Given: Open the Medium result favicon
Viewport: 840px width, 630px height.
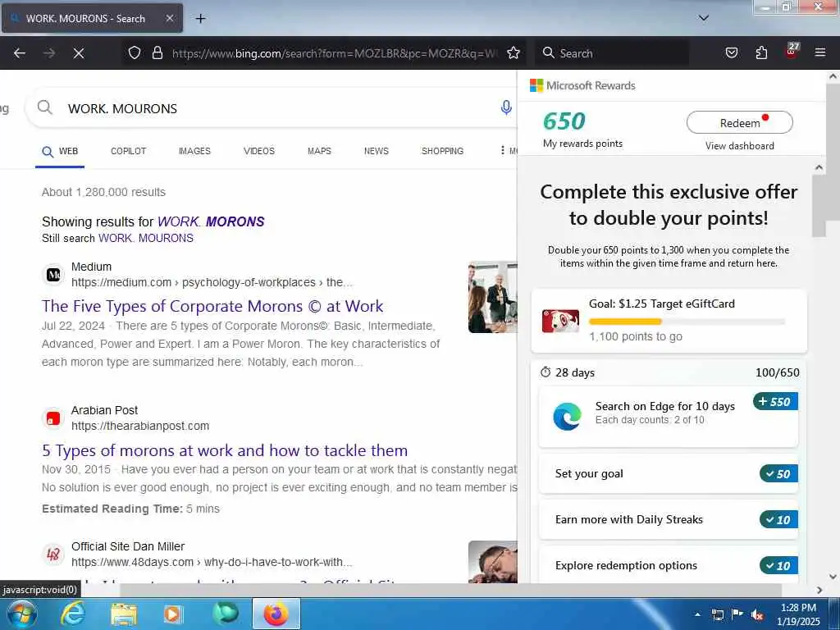Looking at the screenshot, I should (x=53, y=275).
